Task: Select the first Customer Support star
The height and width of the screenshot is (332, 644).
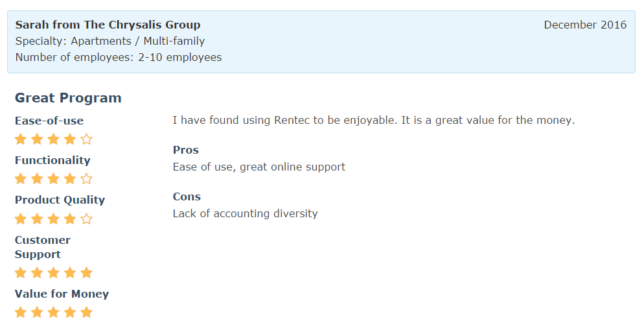Action: (x=21, y=273)
